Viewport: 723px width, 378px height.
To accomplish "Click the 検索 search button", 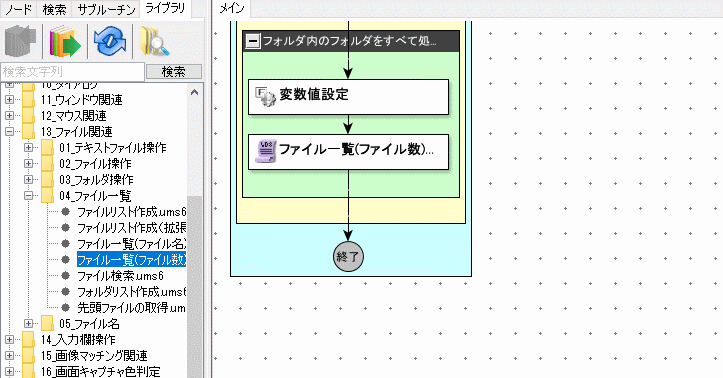I will pos(174,71).
